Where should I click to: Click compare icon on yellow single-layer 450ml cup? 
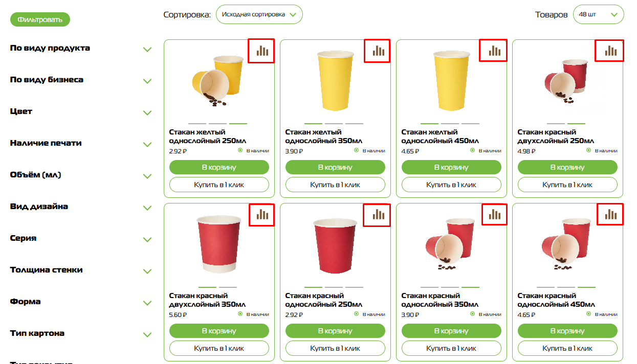(494, 51)
